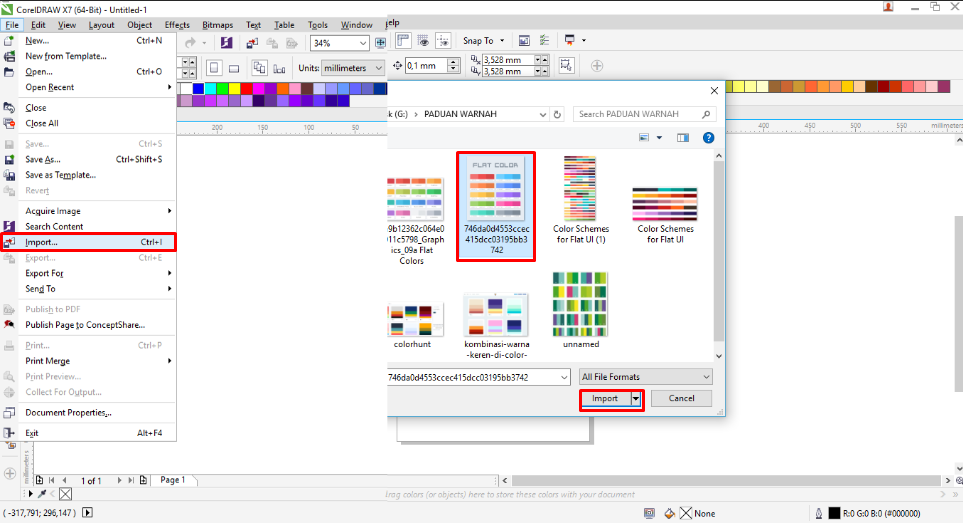Image resolution: width=963 pixels, height=523 pixels.
Task: Choose Save As from File menu
Action: (88, 159)
